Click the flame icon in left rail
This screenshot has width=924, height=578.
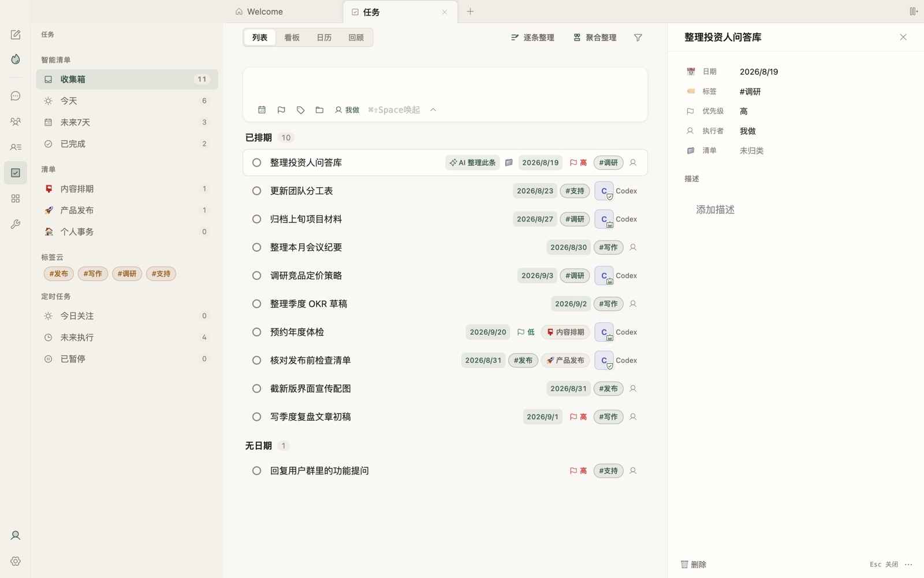pos(16,59)
